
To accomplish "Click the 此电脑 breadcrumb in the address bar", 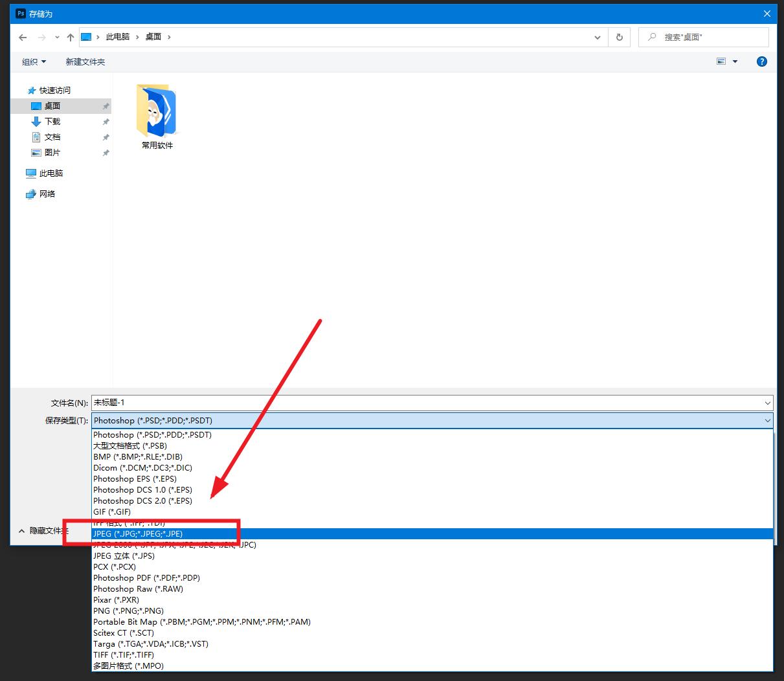I will point(118,37).
